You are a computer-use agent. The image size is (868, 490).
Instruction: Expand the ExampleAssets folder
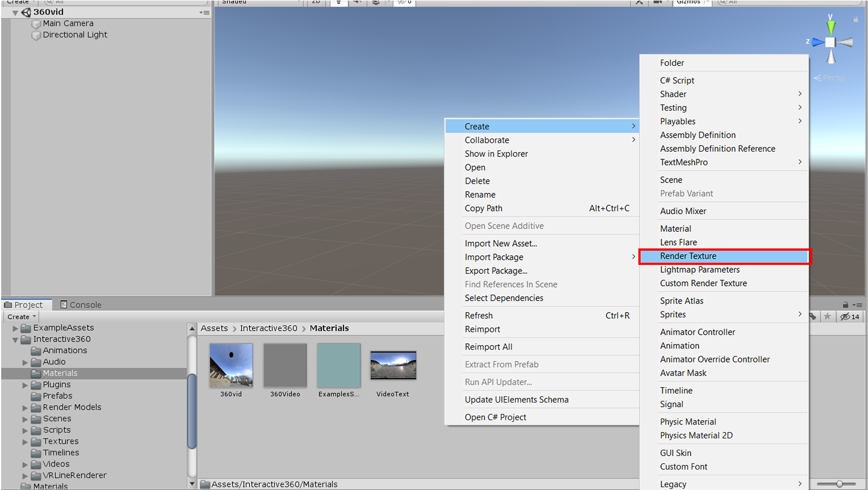pos(15,329)
